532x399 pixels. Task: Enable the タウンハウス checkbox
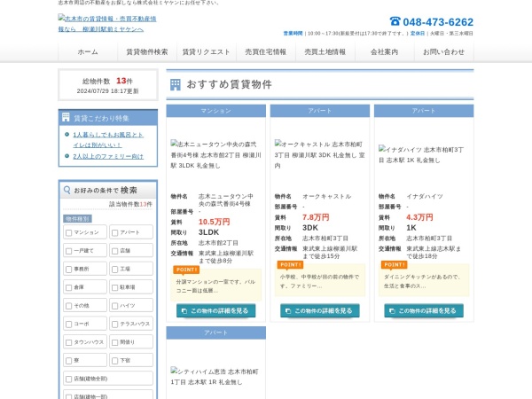point(69,342)
